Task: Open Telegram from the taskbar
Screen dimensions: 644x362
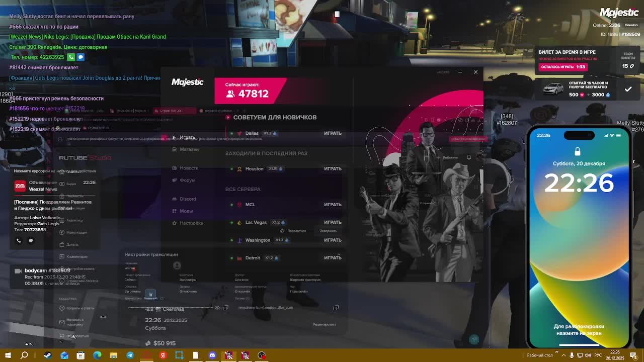Action: [130, 355]
